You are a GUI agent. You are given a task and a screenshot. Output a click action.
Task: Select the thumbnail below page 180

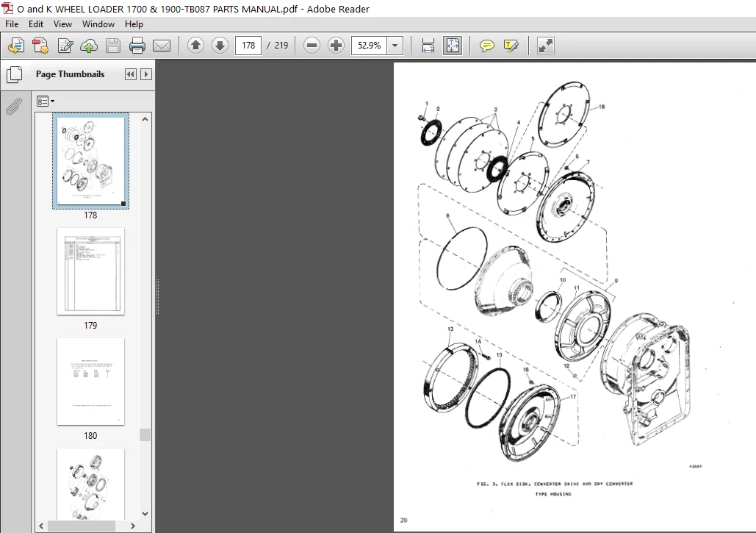[90, 484]
